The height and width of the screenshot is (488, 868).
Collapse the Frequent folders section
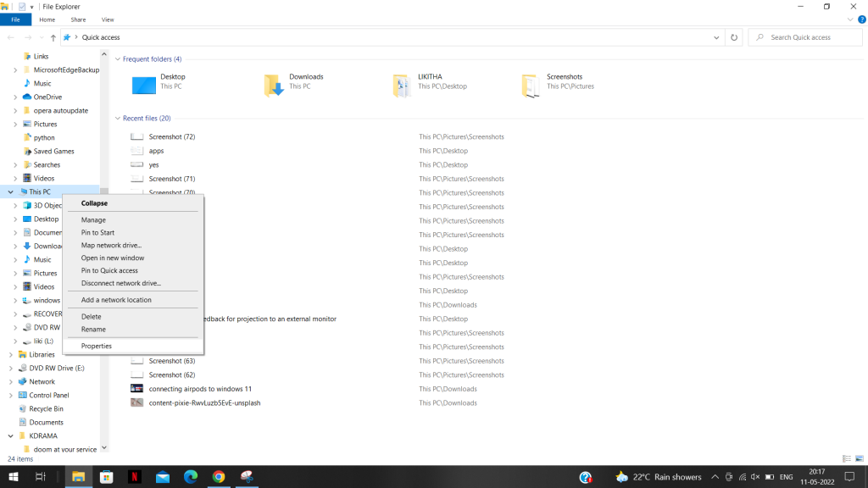pos(117,58)
